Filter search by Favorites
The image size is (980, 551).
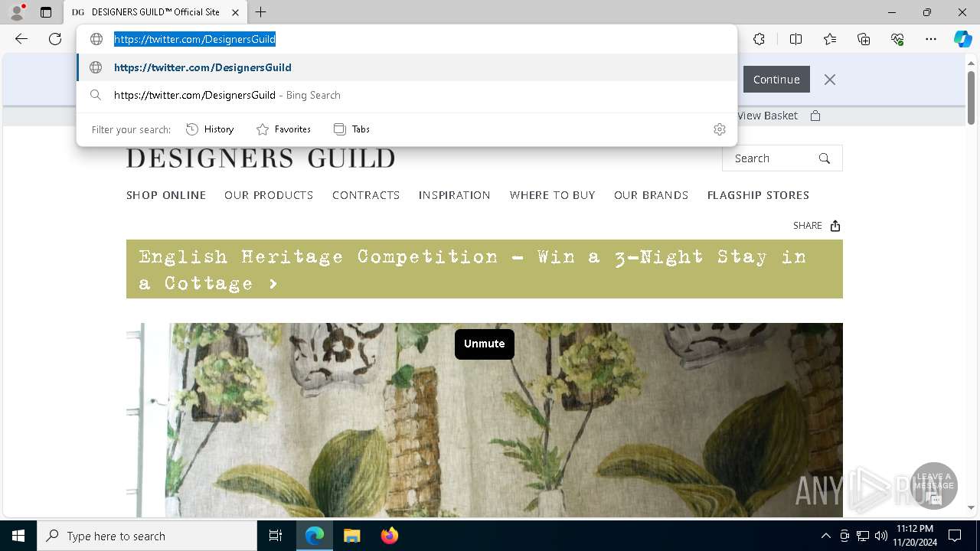point(283,129)
